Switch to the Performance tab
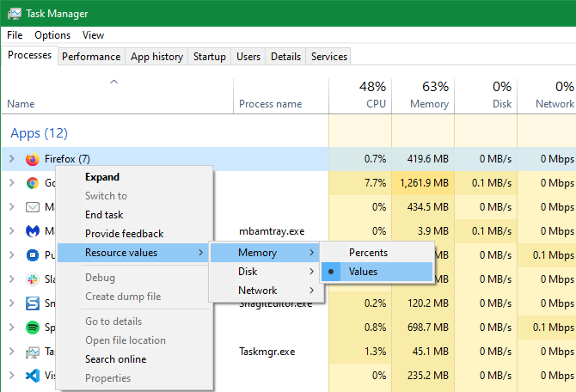This screenshot has width=576, height=392. 91,57
